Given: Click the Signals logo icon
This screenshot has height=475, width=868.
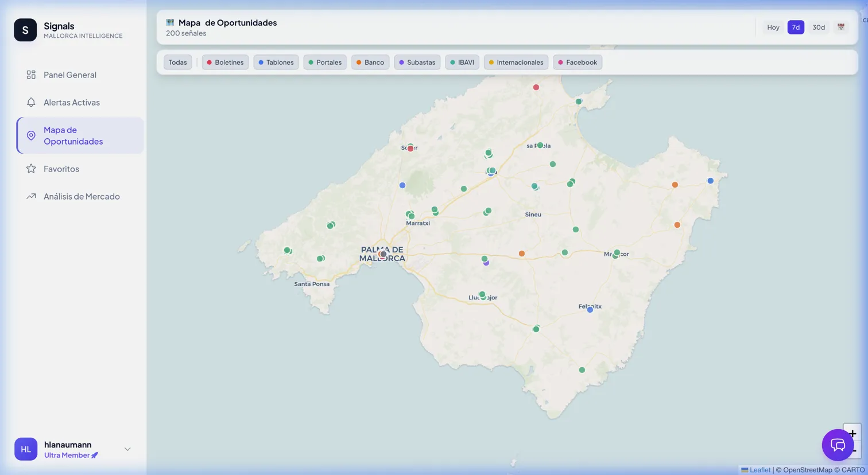Looking at the screenshot, I should point(25,30).
